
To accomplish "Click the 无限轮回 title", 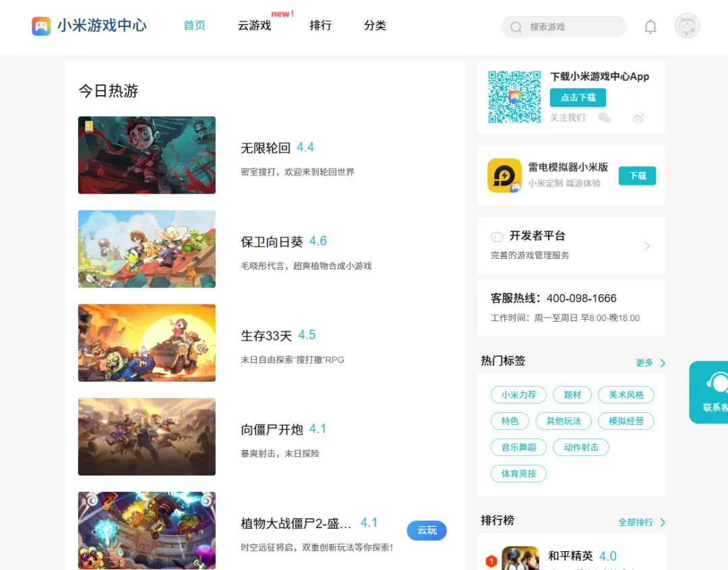I will pos(266,148).
